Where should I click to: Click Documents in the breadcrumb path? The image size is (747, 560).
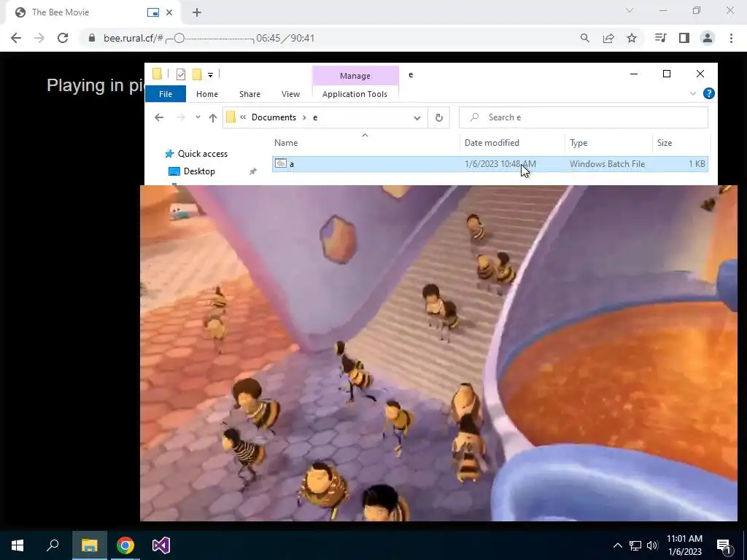tap(274, 117)
